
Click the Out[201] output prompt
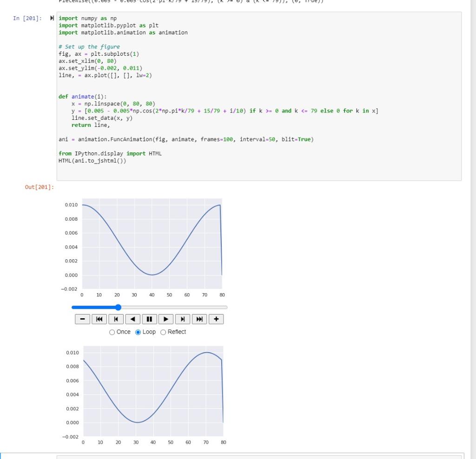click(40, 187)
